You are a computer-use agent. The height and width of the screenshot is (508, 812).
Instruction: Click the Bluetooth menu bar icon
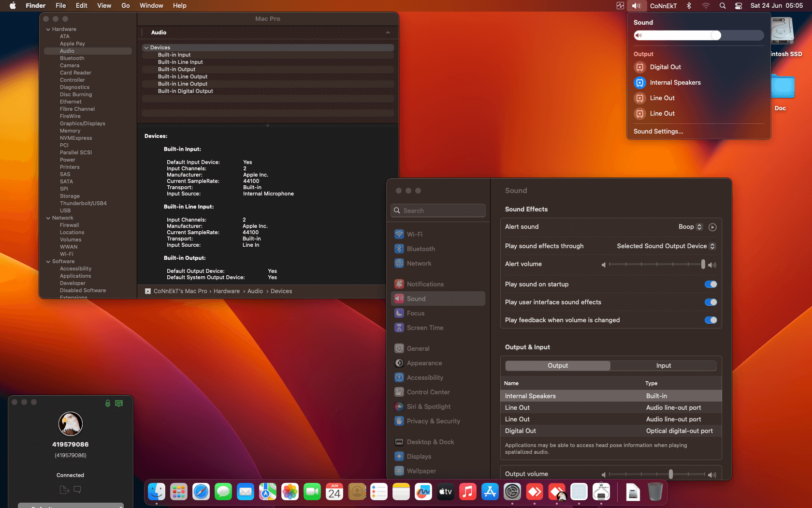[x=689, y=6]
